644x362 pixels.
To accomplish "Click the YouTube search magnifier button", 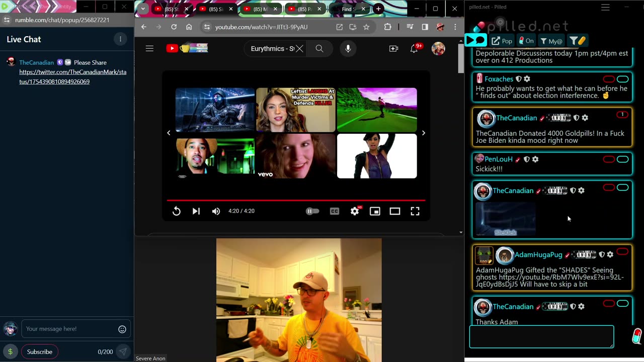I will coord(319,48).
